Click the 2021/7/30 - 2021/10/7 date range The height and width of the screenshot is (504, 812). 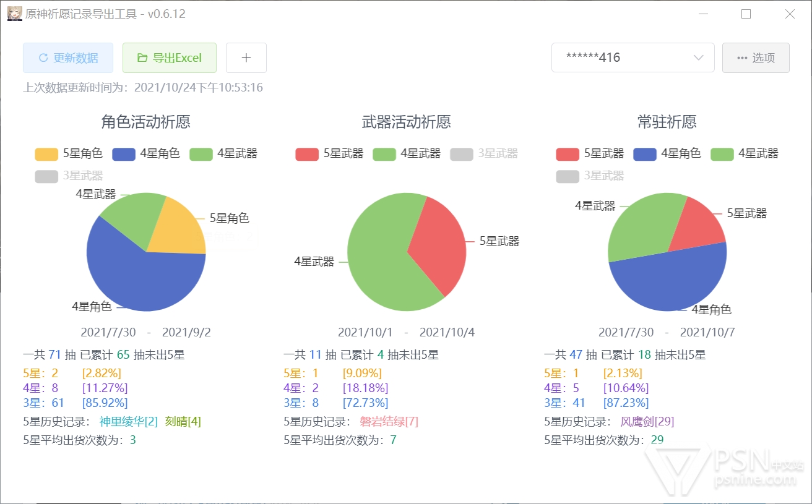[667, 332]
